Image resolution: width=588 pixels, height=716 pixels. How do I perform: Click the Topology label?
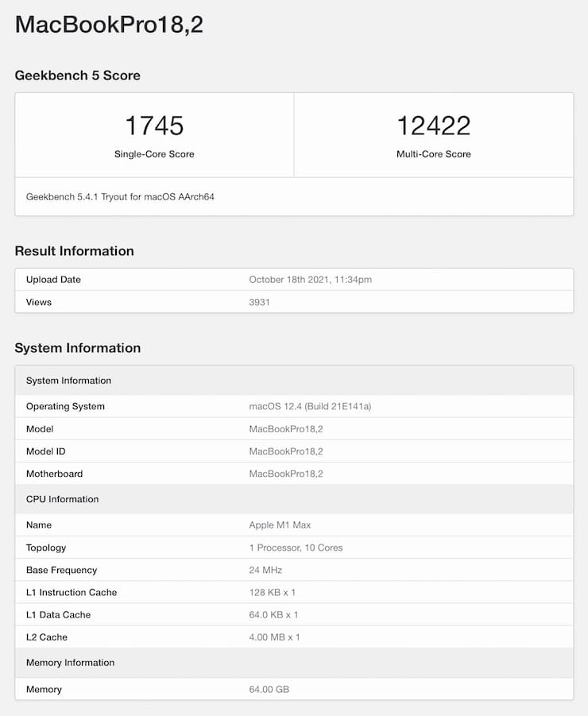tap(46, 548)
